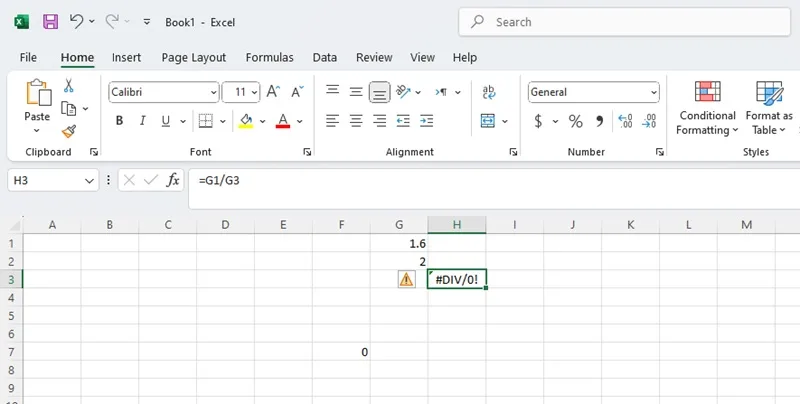Image resolution: width=800 pixels, height=404 pixels.
Task: Click Merge and Center icon
Action: [x=488, y=121]
